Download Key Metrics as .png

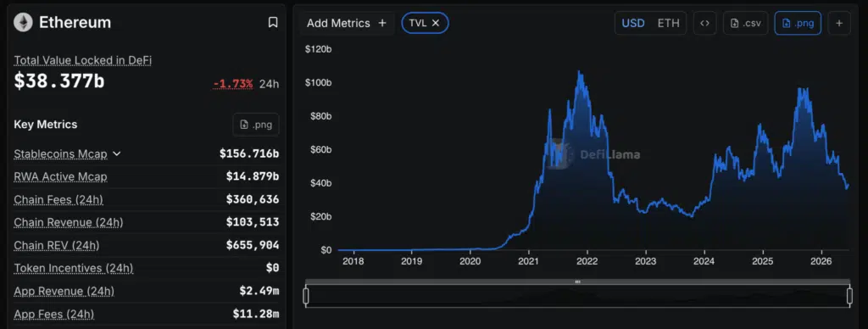click(x=256, y=125)
